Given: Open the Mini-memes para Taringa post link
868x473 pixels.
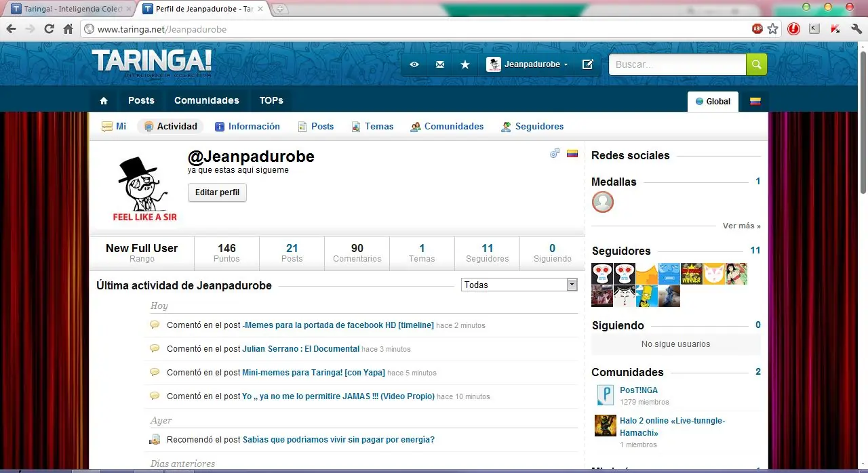Looking at the screenshot, I should tap(313, 373).
